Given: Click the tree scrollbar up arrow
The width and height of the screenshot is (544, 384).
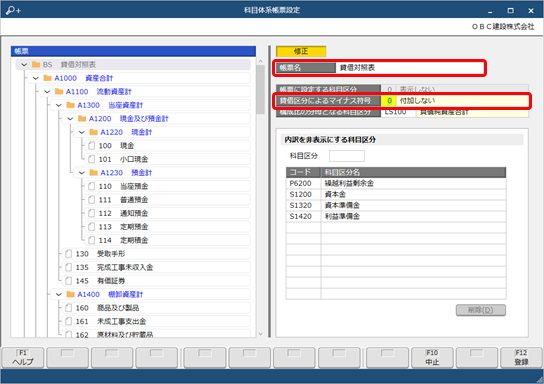Looking at the screenshot, I should point(261,61).
